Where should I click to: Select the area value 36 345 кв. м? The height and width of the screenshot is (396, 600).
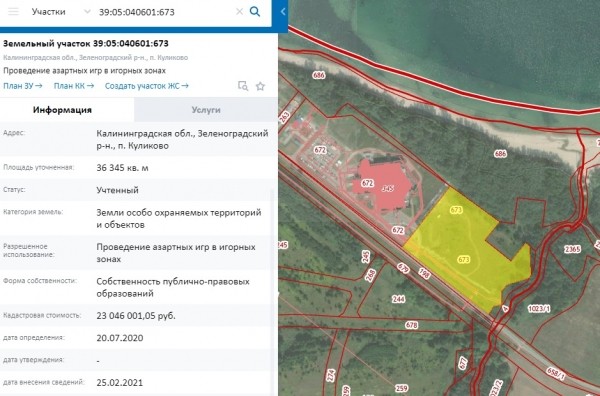pyautogui.click(x=122, y=168)
